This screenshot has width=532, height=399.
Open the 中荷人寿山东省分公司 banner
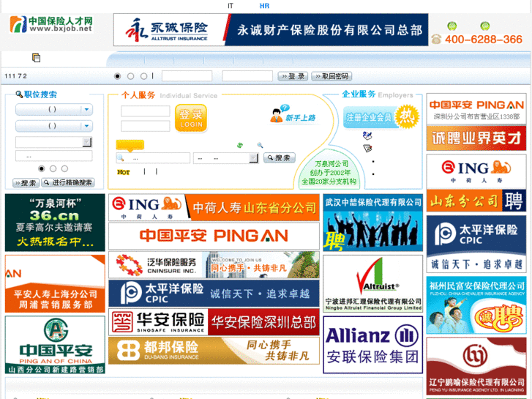tap(214, 207)
